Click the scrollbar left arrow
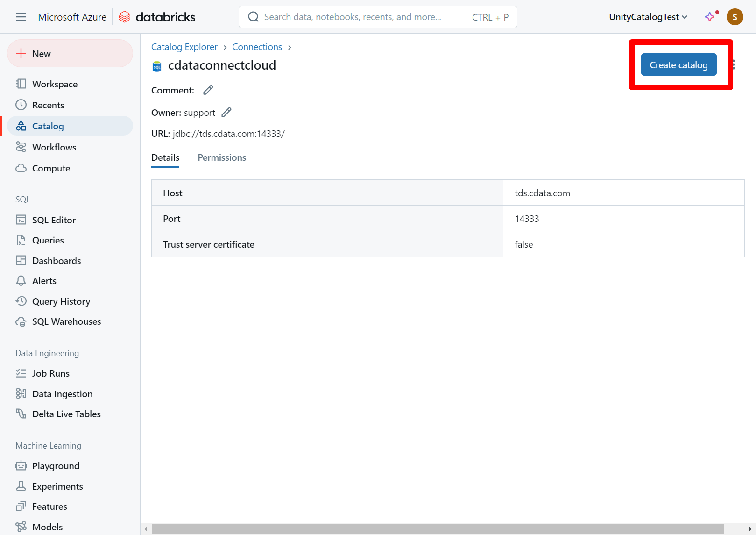Screen dimensions: 756x535 146,529
